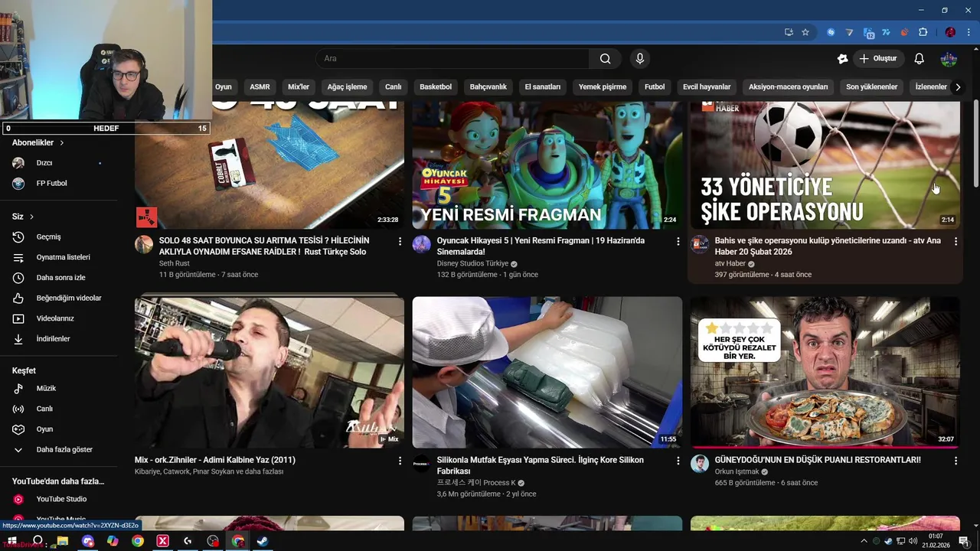Screen dimensions: 980x551
Task: Select the Futbol category chip
Action: [x=655, y=87]
